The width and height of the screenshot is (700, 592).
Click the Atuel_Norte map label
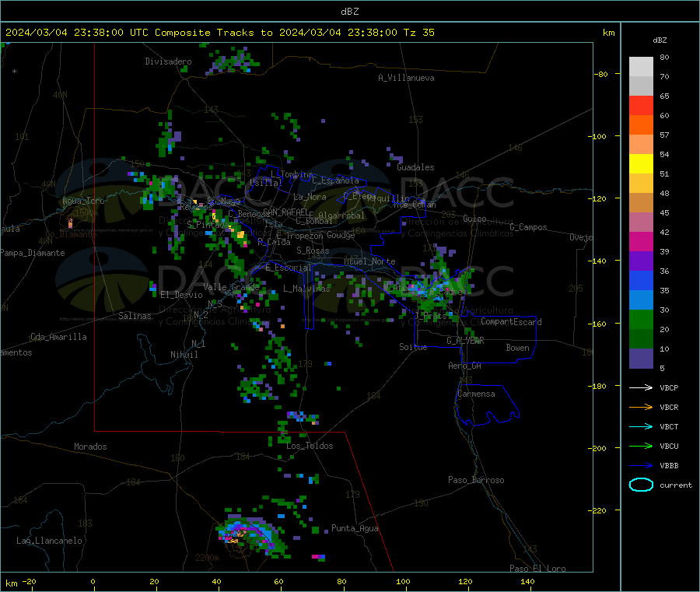coord(369,261)
